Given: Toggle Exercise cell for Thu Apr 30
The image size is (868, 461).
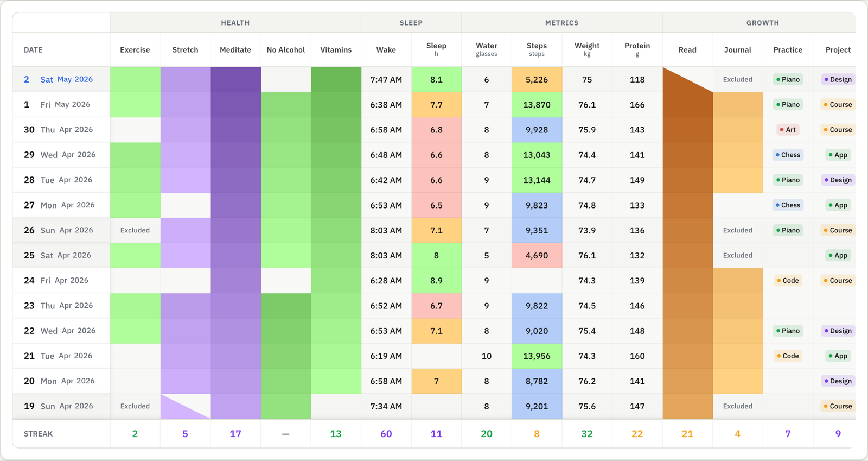Looking at the screenshot, I should coord(135,130).
